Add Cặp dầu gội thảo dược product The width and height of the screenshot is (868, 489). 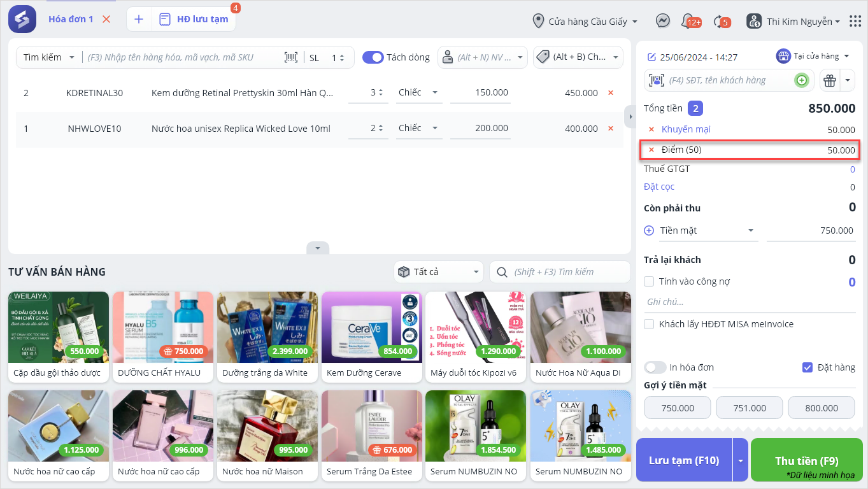(59, 337)
